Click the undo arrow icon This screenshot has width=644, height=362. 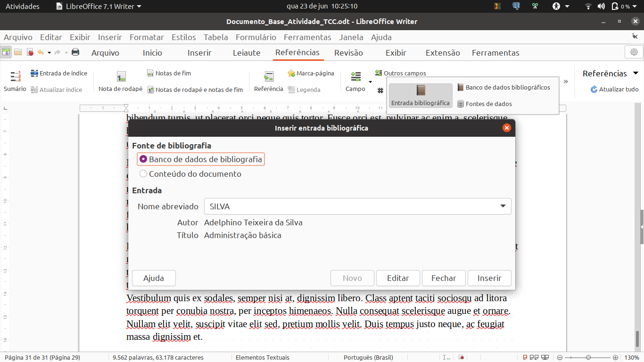(41, 52)
